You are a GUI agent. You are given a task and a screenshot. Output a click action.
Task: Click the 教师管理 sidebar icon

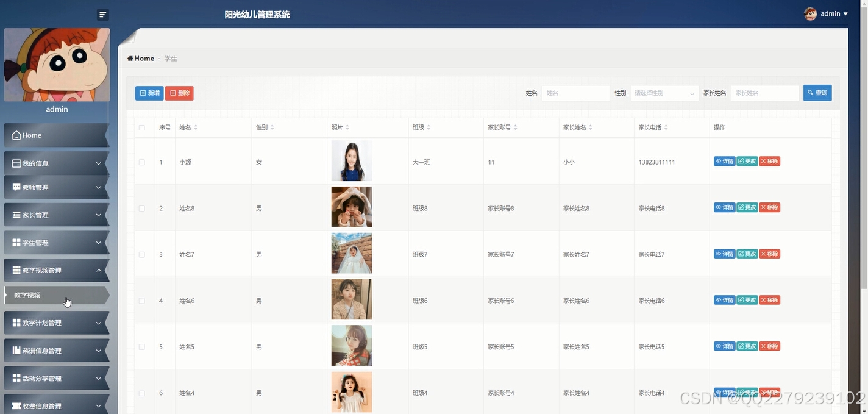pos(16,187)
